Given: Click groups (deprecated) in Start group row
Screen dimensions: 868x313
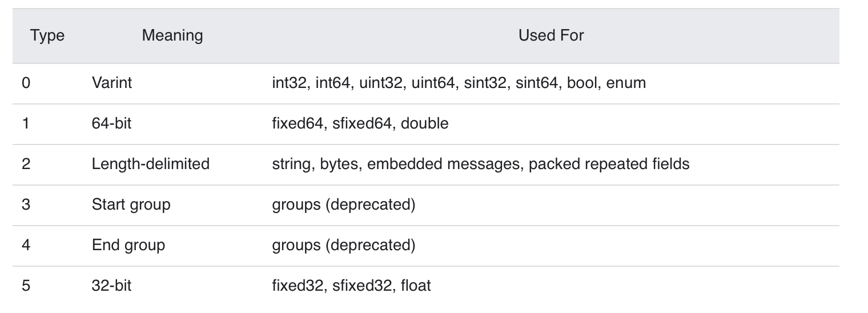Looking at the screenshot, I should click(344, 204).
